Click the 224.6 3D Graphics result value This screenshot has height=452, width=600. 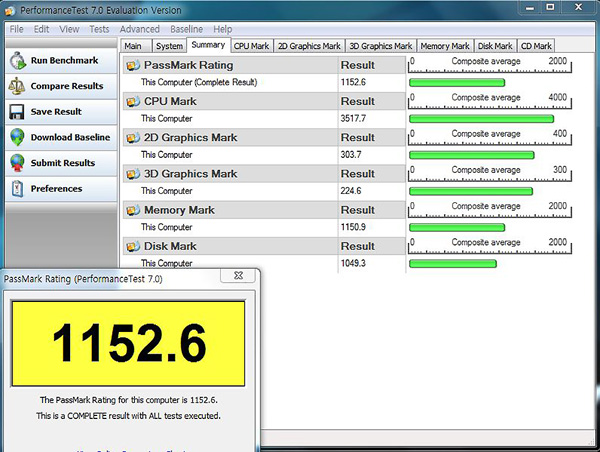pyautogui.click(x=351, y=191)
